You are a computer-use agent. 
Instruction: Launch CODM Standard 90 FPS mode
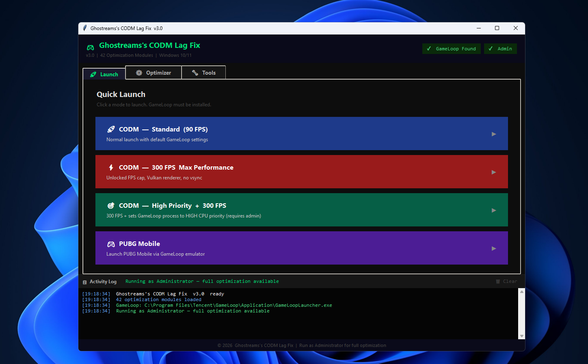pos(302,134)
